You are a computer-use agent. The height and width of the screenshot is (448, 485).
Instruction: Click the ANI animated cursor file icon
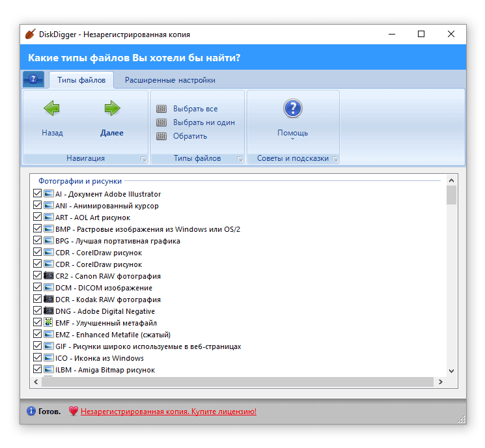click(49, 205)
